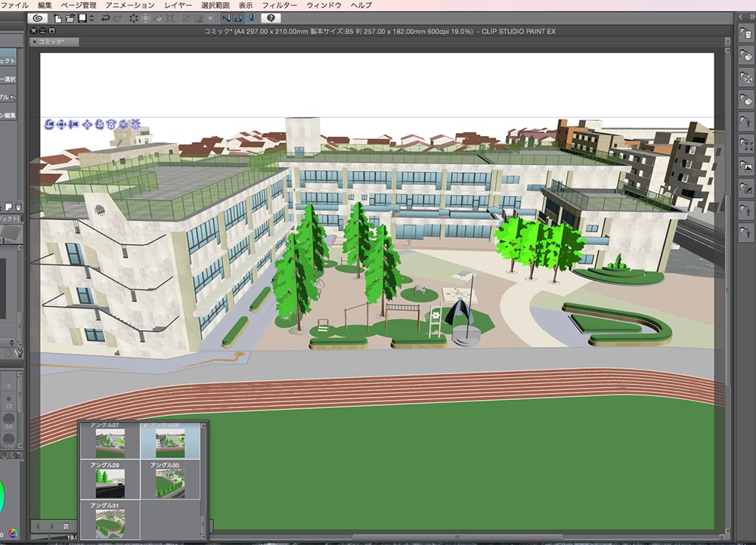The width and height of the screenshot is (756, 545).
Task: Click the Undo arrow icon in the command bar
Action: pos(107,18)
